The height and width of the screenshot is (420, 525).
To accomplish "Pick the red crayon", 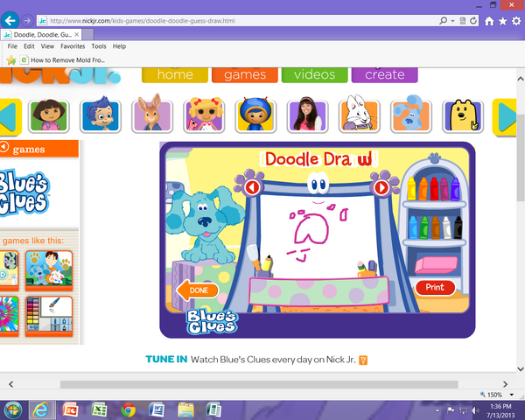I will coord(434,189).
